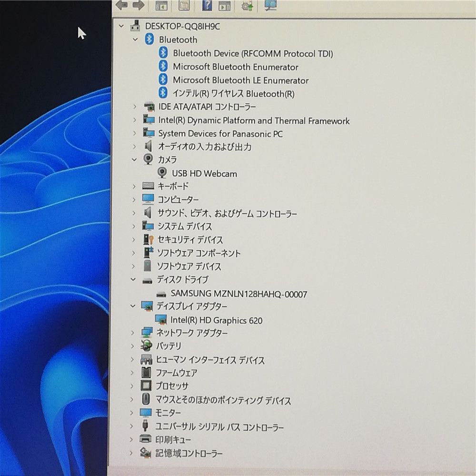Select Microsoft Bluetooth Enumerator
Image resolution: width=476 pixels, height=476 pixels.
tap(236, 67)
